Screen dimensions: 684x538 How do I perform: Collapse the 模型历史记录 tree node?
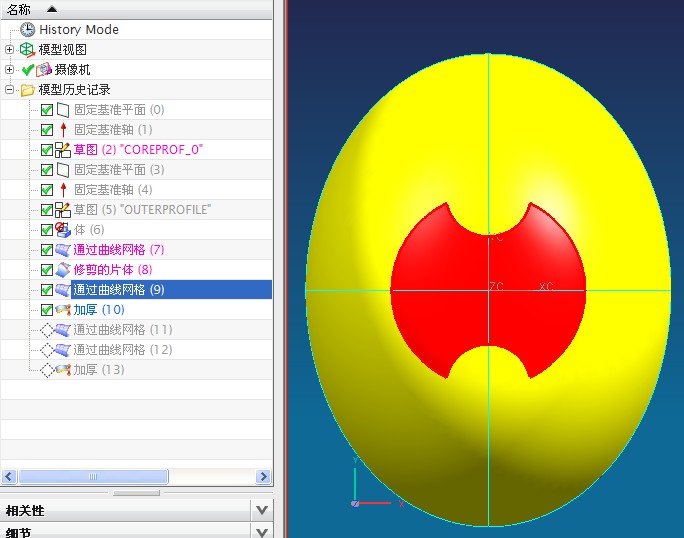9,90
